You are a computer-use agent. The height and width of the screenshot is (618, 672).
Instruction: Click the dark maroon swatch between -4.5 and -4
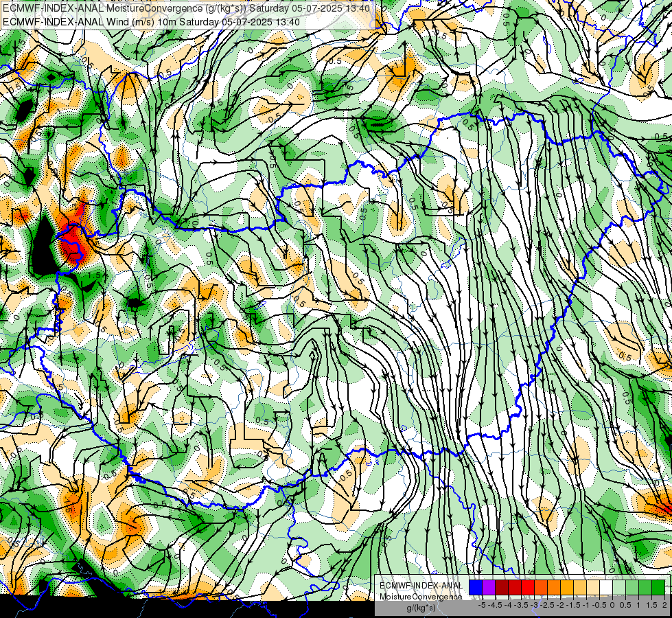502,588
